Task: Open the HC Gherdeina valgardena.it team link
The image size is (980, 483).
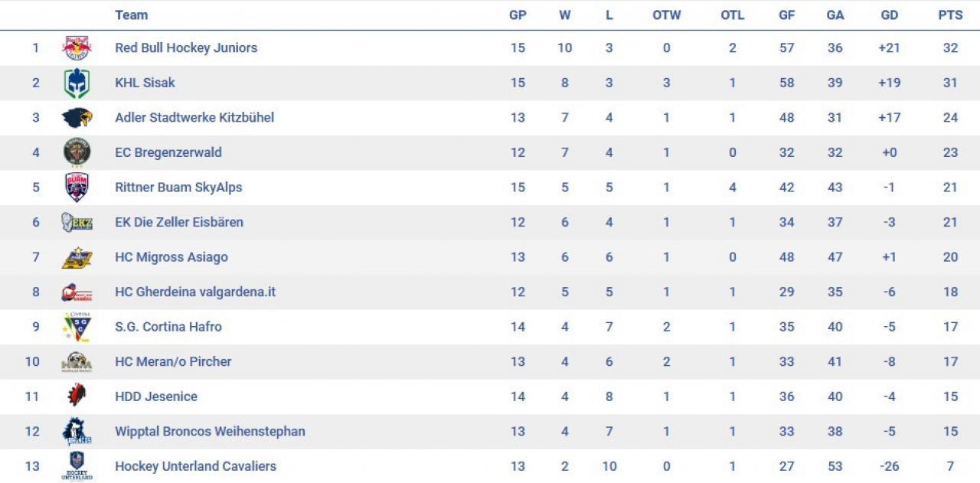Action: 195,292
